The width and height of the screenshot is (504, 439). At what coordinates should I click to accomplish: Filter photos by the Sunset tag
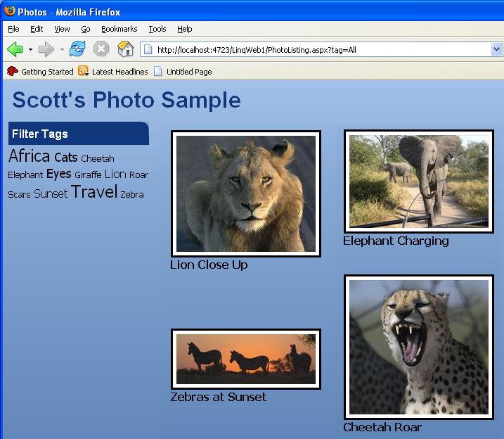click(x=51, y=193)
